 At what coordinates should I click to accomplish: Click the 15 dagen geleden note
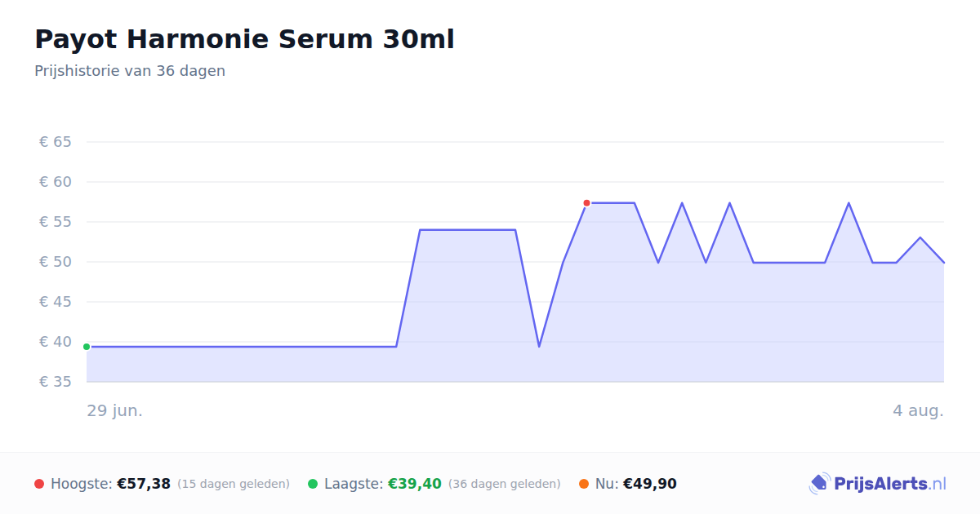[234, 484]
